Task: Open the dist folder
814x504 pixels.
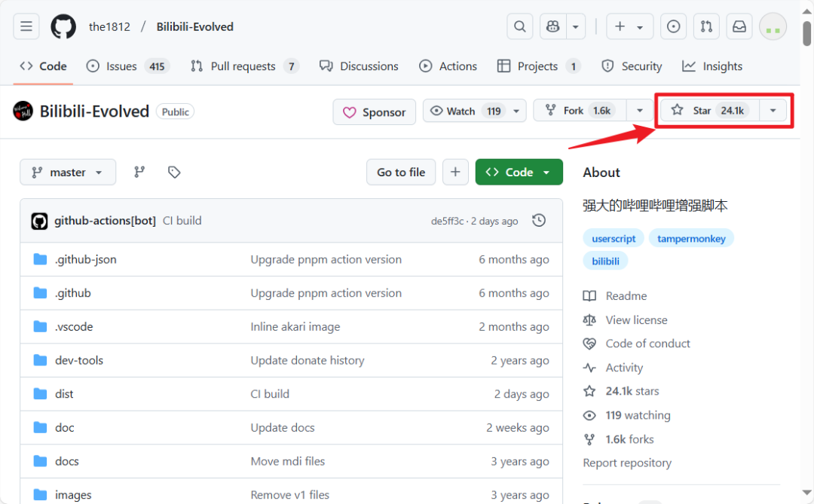Action: click(64, 394)
